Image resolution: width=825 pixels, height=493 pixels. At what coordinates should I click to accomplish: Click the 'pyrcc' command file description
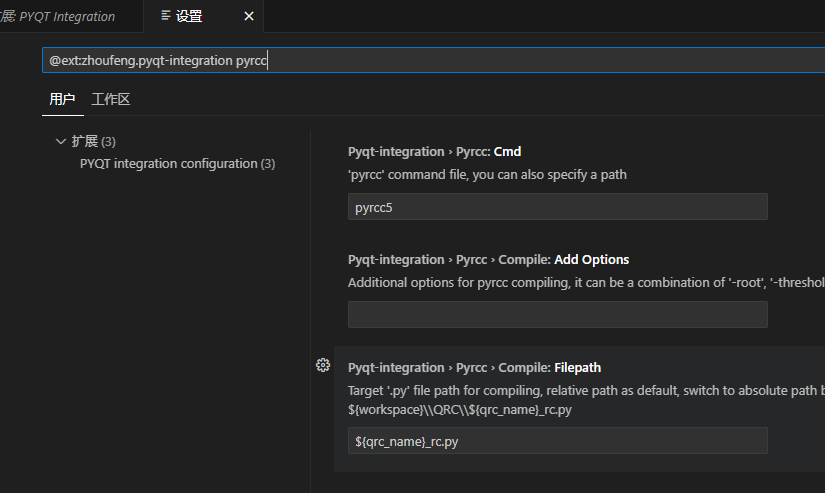[487, 175]
